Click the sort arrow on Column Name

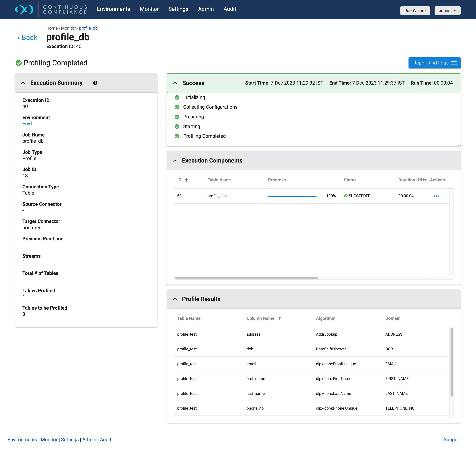pos(280,318)
